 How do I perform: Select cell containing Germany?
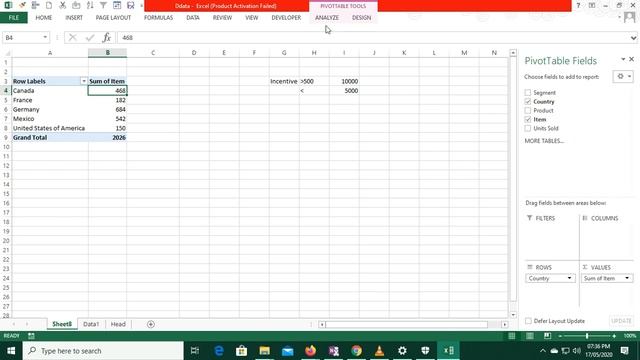[50, 109]
